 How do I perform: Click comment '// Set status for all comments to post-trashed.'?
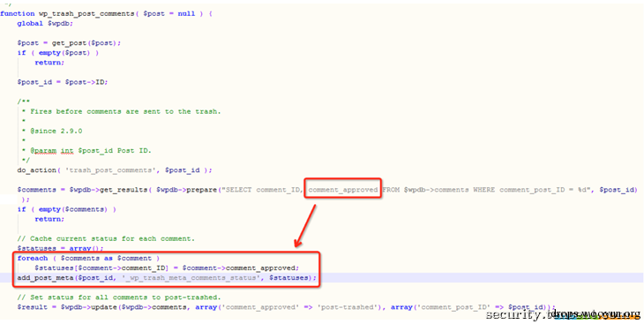pos(119,298)
